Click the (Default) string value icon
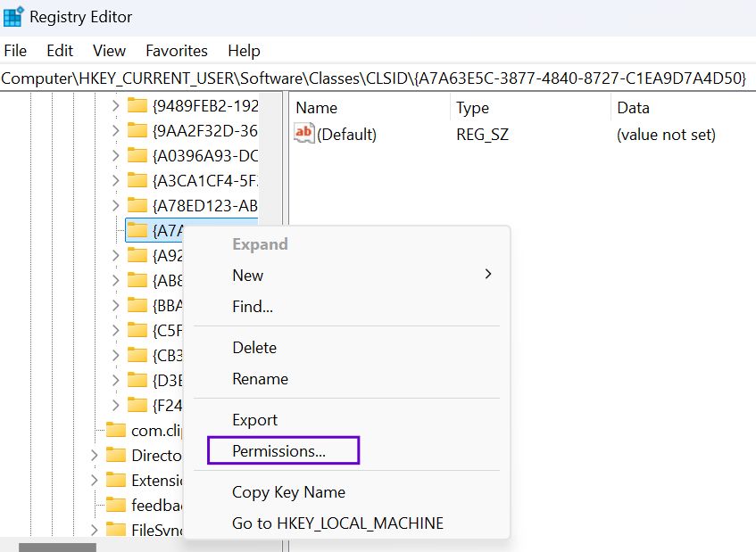This screenshot has height=552, width=756. (x=304, y=135)
